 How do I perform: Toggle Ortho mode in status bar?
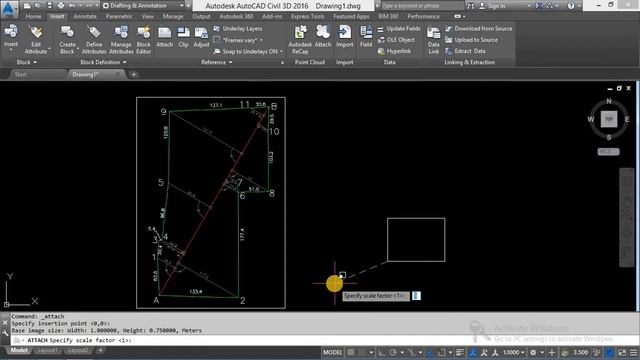381,352
